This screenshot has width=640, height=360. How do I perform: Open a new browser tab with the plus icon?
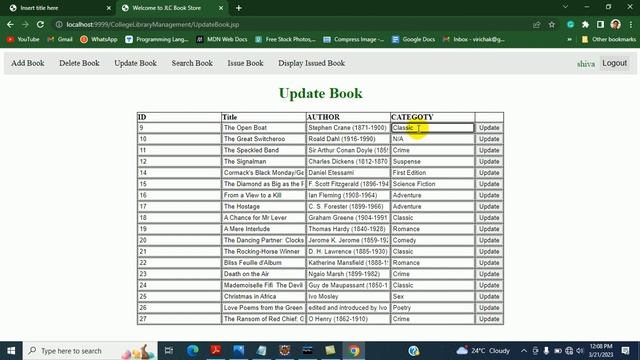(239, 8)
